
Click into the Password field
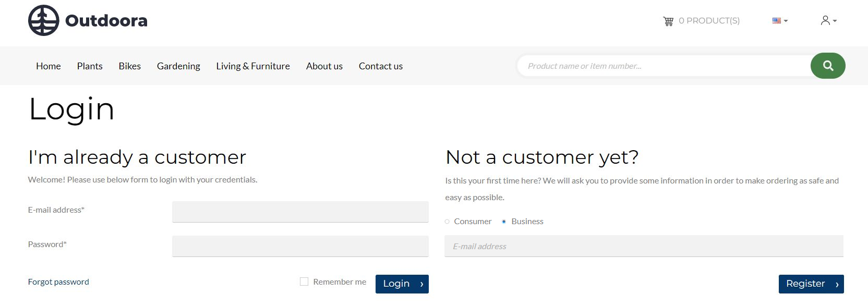(x=300, y=246)
